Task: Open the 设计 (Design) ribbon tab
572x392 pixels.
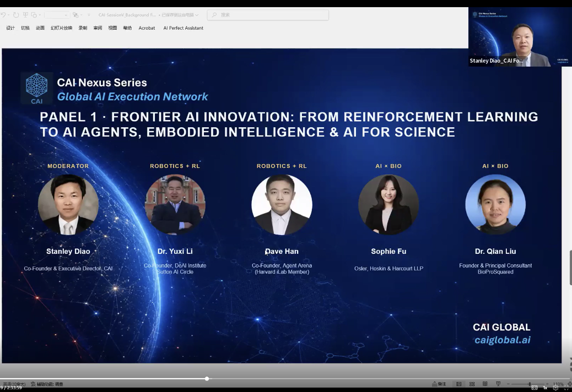Action: click(10, 28)
